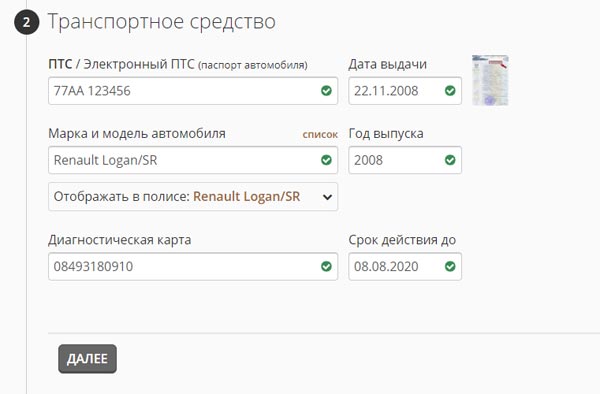Image resolution: width=600 pixels, height=394 pixels.
Task: Click the dropdown chevron next to Renault Logan/SR
Action: pos(327,197)
